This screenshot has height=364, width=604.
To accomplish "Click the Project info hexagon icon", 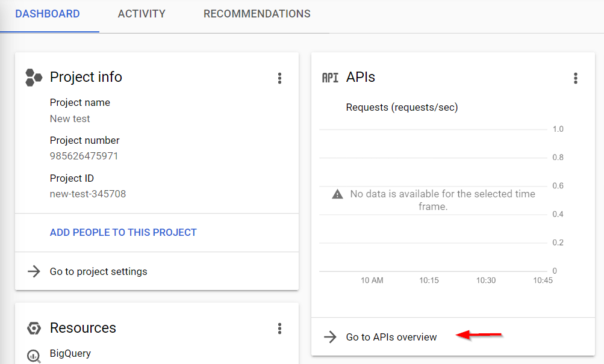I will [x=34, y=77].
